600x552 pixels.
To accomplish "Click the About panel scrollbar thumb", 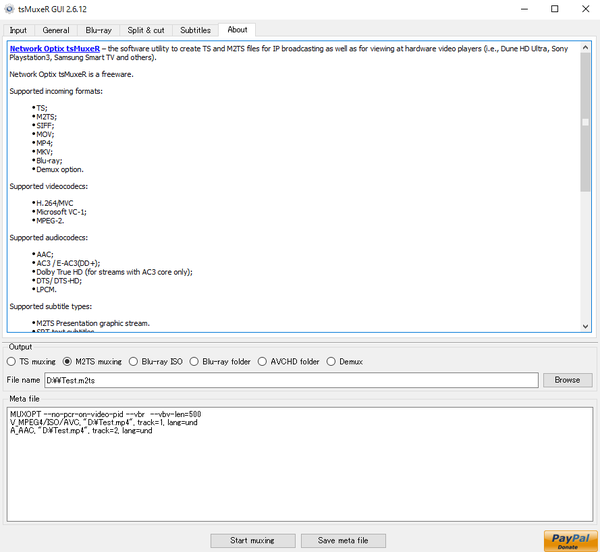I will pos(585,122).
